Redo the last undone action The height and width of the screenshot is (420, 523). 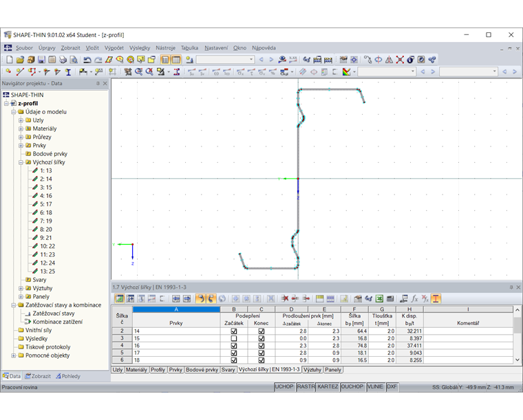(98, 60)
